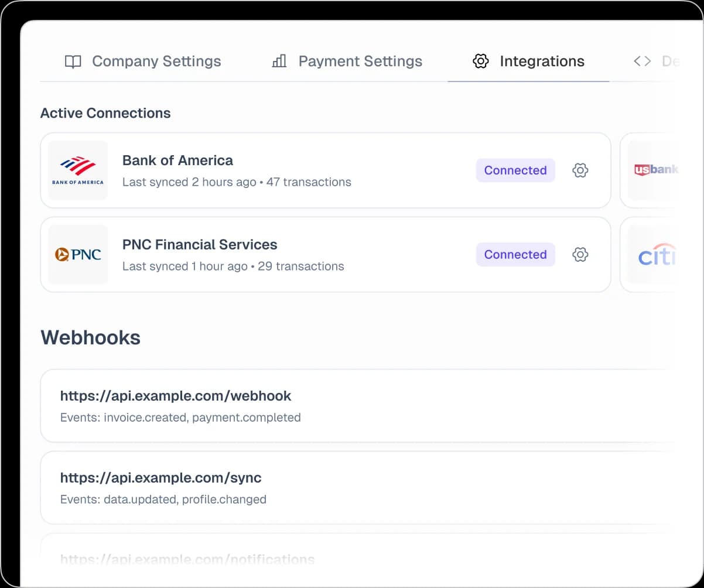The image size is (704, 588).
Task: Click the code brackets icon on rightmost tab
Action: pyautogui.click(x=642, y=61)
